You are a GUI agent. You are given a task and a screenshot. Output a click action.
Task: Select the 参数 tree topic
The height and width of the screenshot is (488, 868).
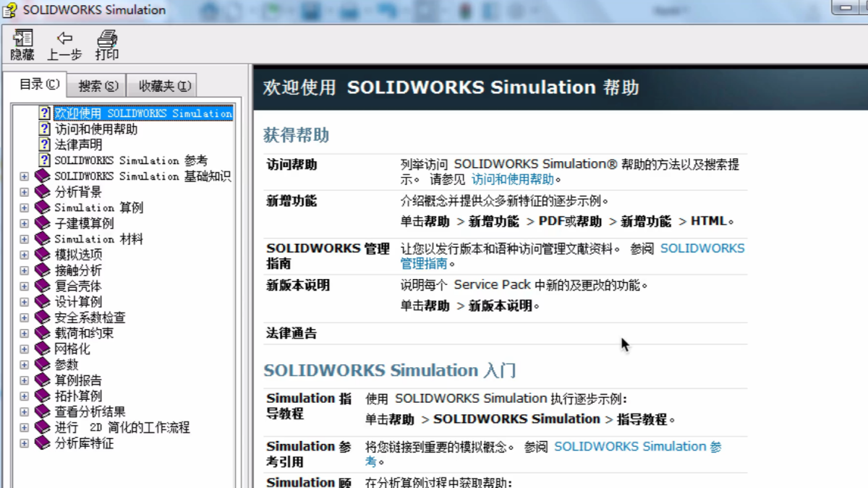point(67,364)
